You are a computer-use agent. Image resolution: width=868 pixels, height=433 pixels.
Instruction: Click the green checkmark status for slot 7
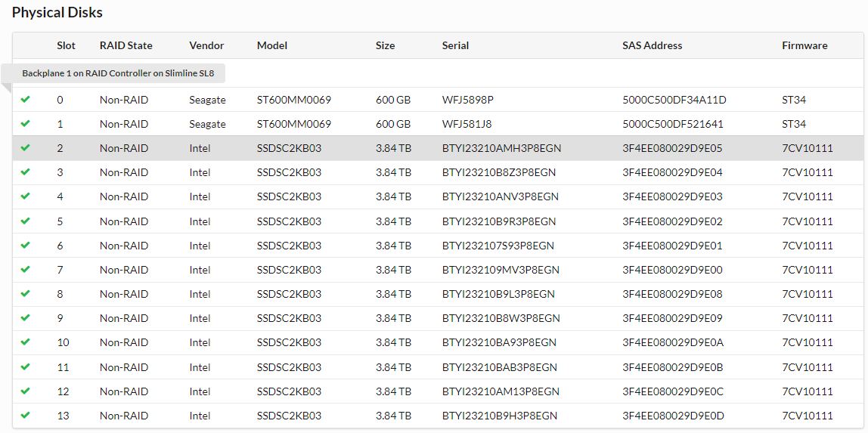point(26,270)
